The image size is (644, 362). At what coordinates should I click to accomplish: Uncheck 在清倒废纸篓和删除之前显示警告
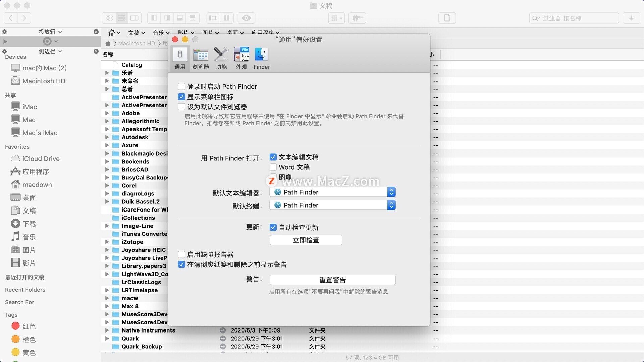tap(181, 264)
